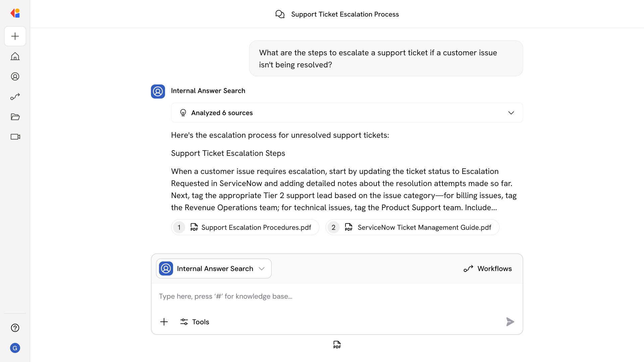
Task: Start a new chat with the plus icon
Action: tap(15, 36)
